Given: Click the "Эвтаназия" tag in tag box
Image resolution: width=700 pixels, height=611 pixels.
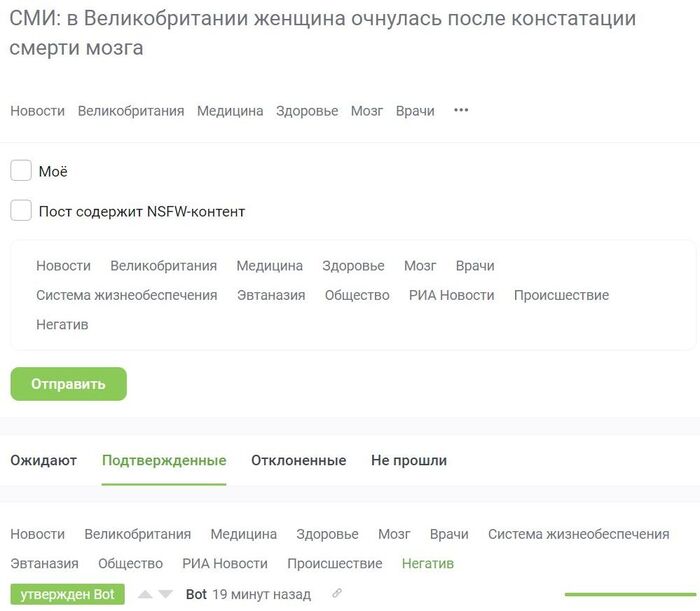Looking at the screenshot, I should click(x=271, y=295).
